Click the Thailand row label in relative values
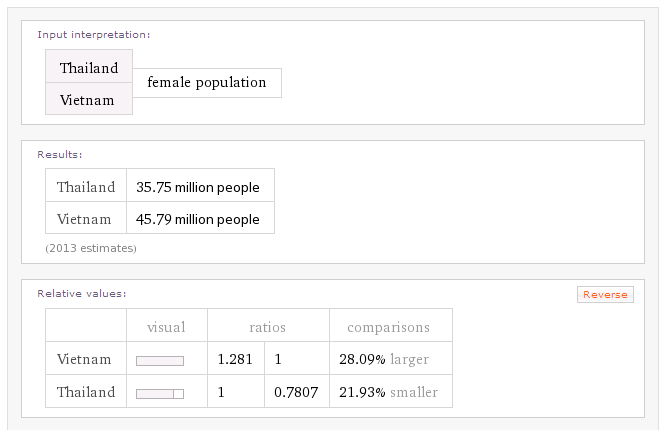 pos(86,393)
